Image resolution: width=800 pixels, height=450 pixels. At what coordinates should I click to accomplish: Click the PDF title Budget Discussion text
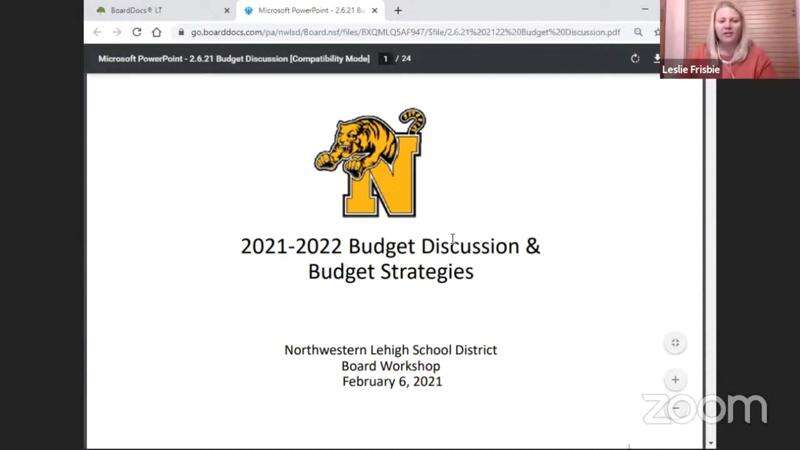[x=234, y=59]
